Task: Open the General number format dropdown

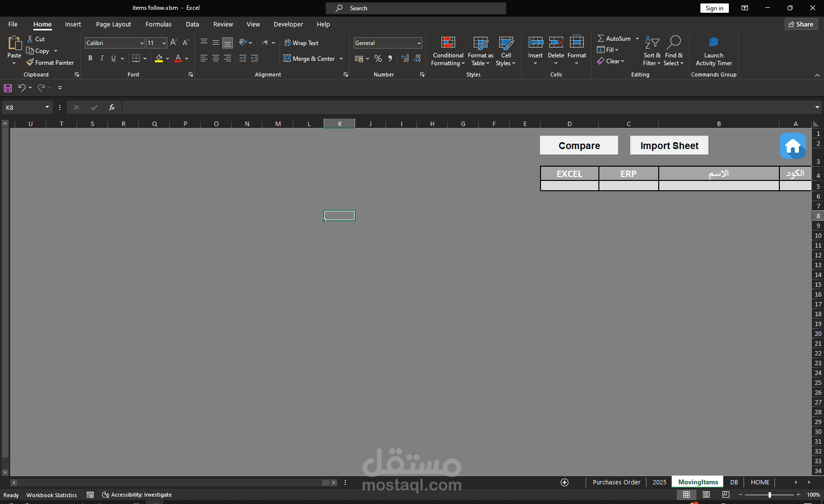Action: (419, 43)
